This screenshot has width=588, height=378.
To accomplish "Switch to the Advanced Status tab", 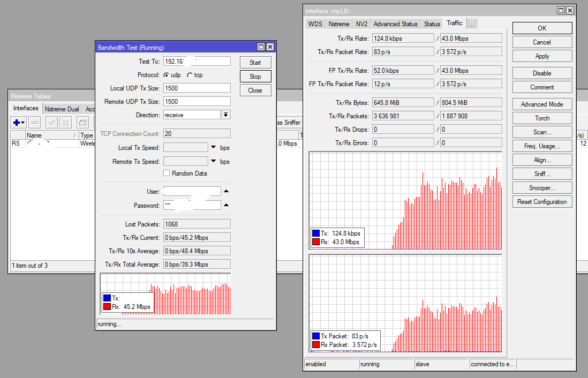I will pyautogui.click(x=395, y=24).
